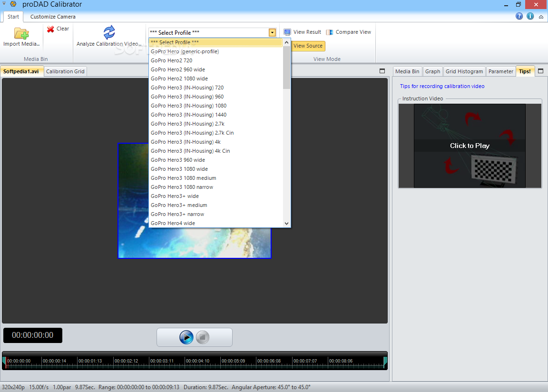Open the blue Help question mark icon
Screen dimensions: 548x392
coord(519,16)
